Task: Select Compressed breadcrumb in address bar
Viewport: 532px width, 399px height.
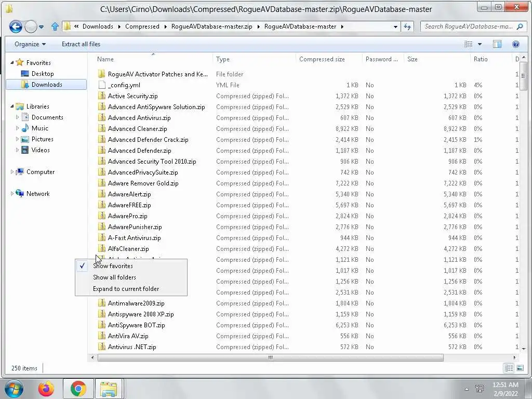Action: point(142,26)
